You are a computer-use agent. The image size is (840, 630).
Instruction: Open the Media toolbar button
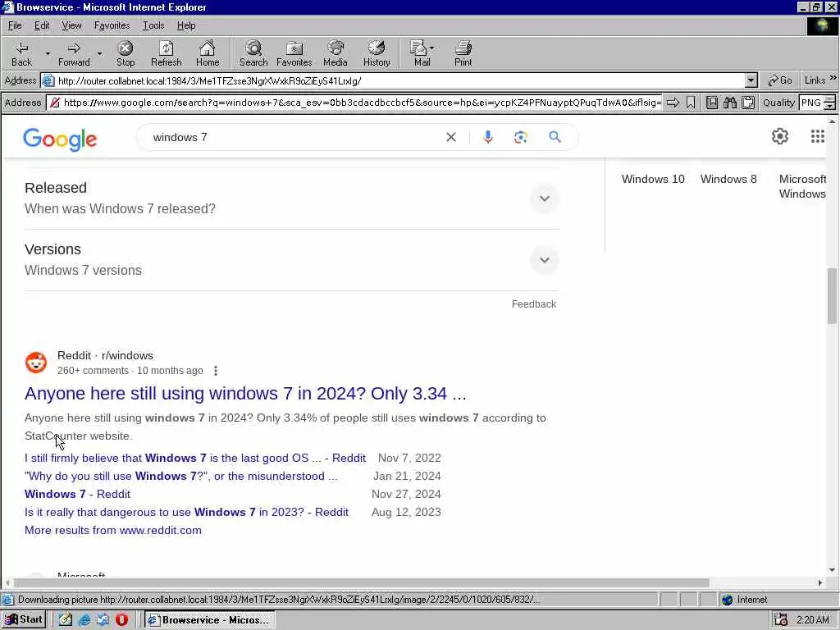point(336,53)
